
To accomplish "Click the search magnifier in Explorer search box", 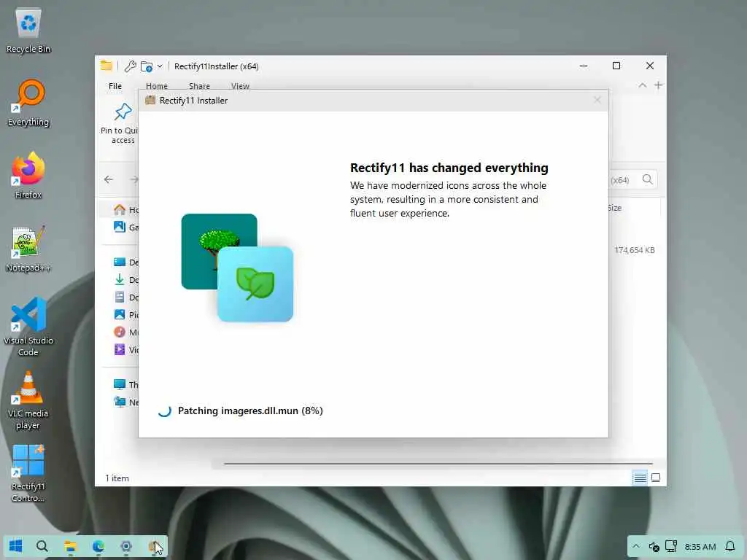I will point(648,179).
